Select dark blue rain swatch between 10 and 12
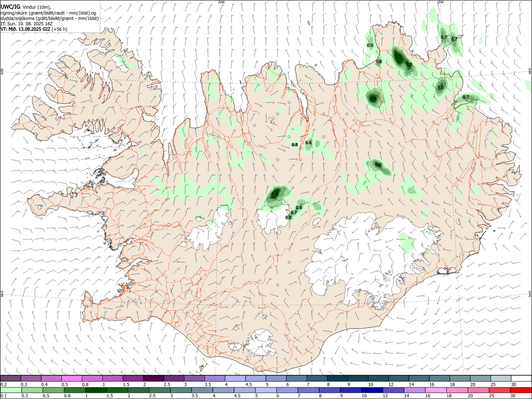The height and width of the screenshot is (399, 532). pyautogui.click(x=372, y=390)
